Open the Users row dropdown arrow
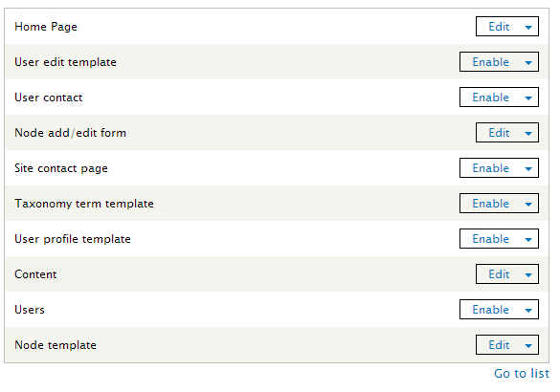The width and height of the screenshot is (560, 392). click(528, 310)
